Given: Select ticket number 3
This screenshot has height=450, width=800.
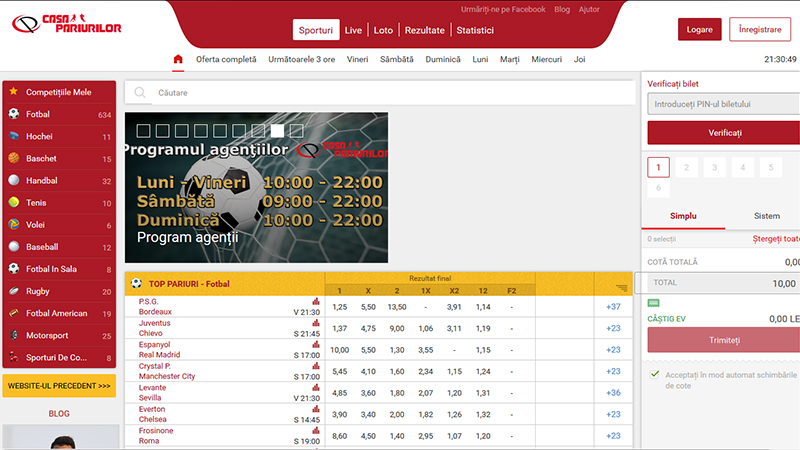Looking at the screenshot, I should (714, 167).
